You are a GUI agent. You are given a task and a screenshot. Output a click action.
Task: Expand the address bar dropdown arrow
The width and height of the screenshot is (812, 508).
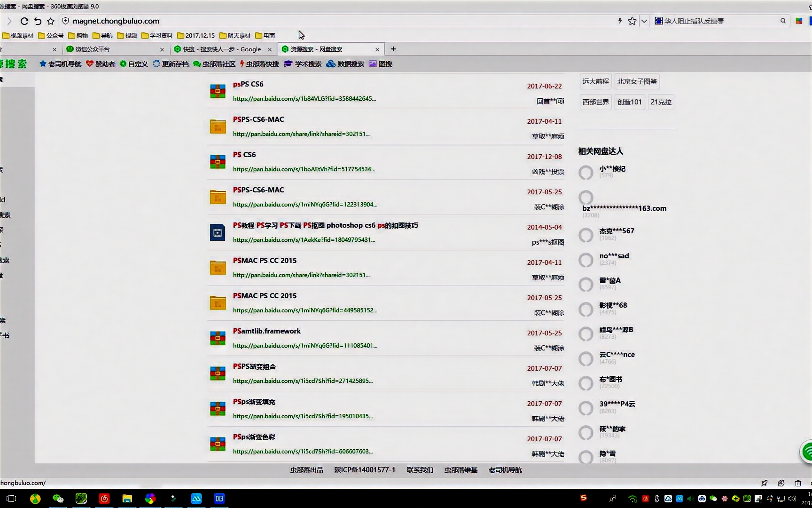(x=644, y=21)
